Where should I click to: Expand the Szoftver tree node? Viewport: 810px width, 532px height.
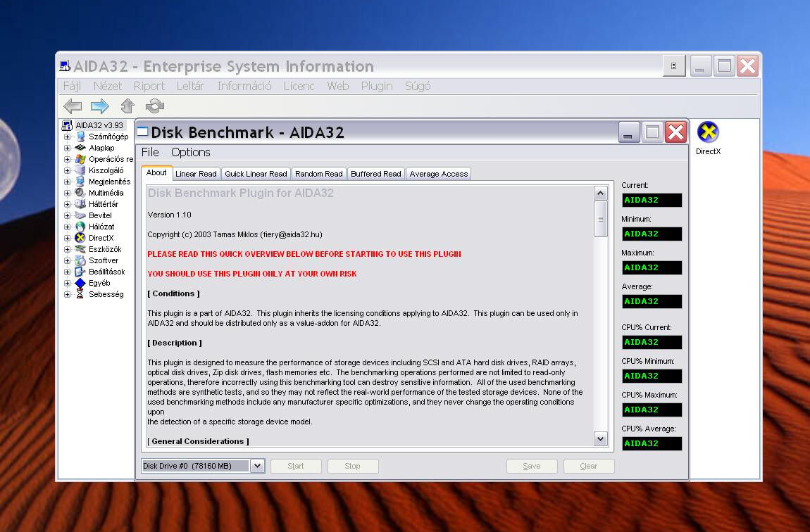pos(67,260)
